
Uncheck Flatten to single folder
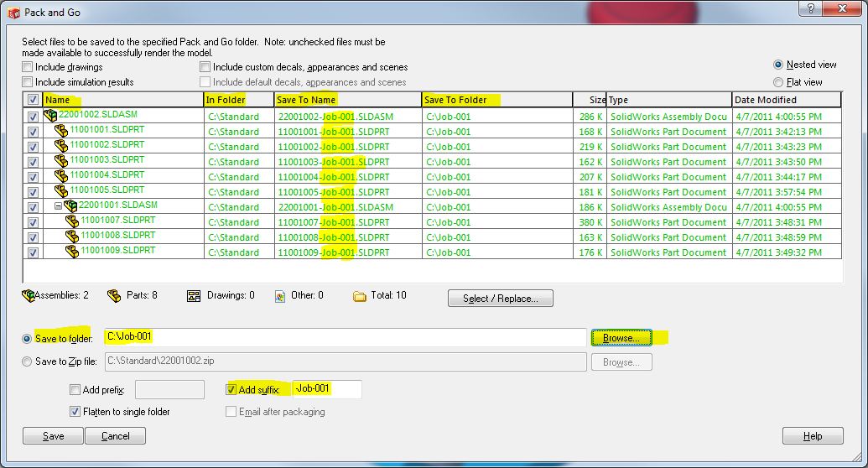point(75,412)
